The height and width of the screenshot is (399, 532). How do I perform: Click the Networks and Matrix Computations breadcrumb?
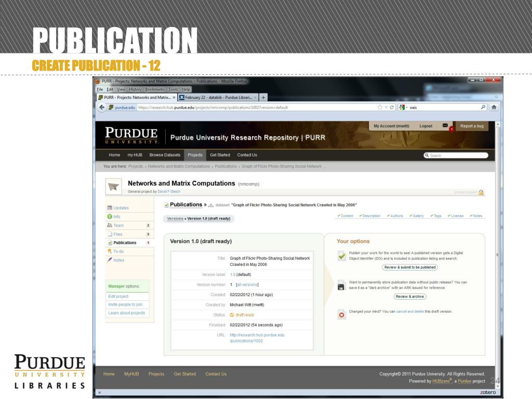tap(179, 166)
